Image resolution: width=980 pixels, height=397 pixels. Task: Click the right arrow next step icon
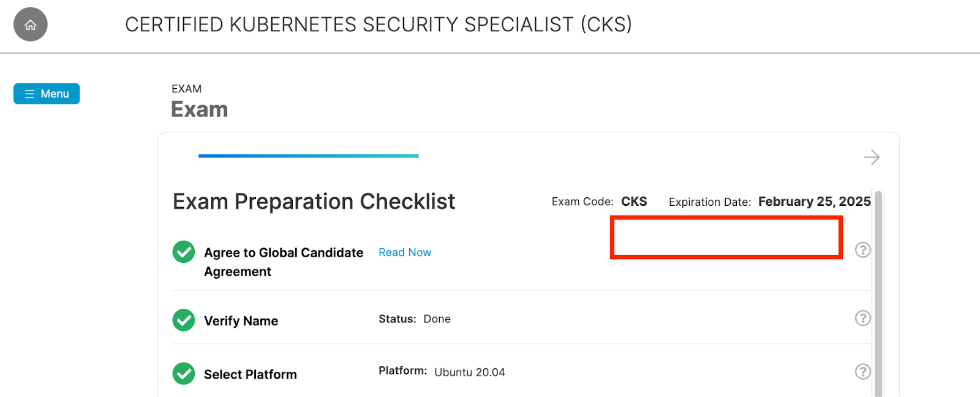click(872, 157)
